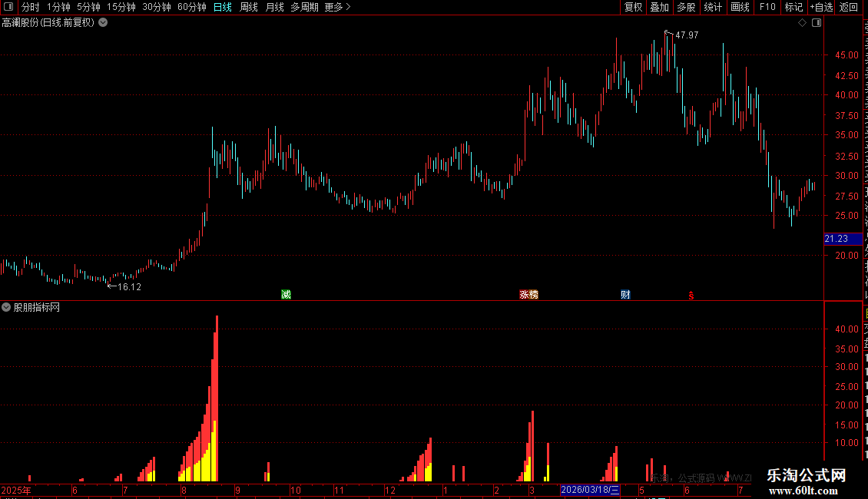This screenshot has width=868, height=499.
Task: Select the 30分钟 period tab
Action: [157, 7]
